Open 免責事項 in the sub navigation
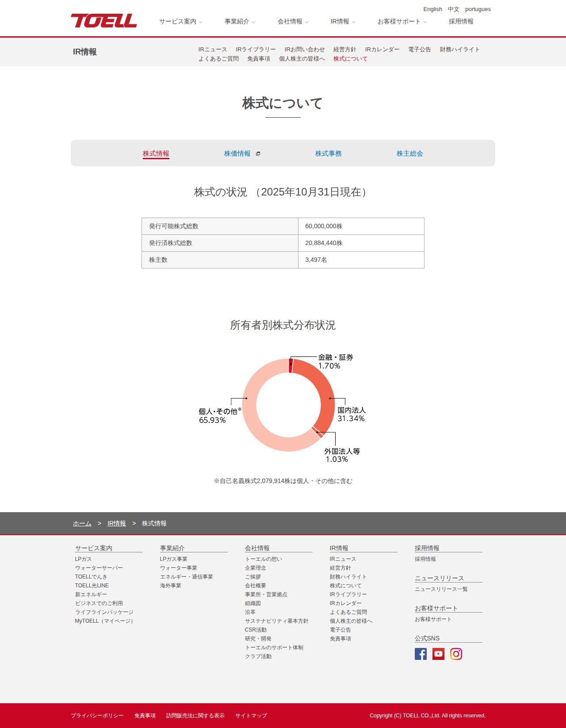Screen dimensions: 566x728 pyautogui.click(x=259, y=59)
